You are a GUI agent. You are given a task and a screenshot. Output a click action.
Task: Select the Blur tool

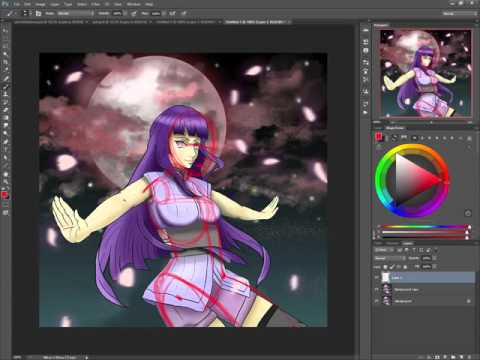coord(6,126)
